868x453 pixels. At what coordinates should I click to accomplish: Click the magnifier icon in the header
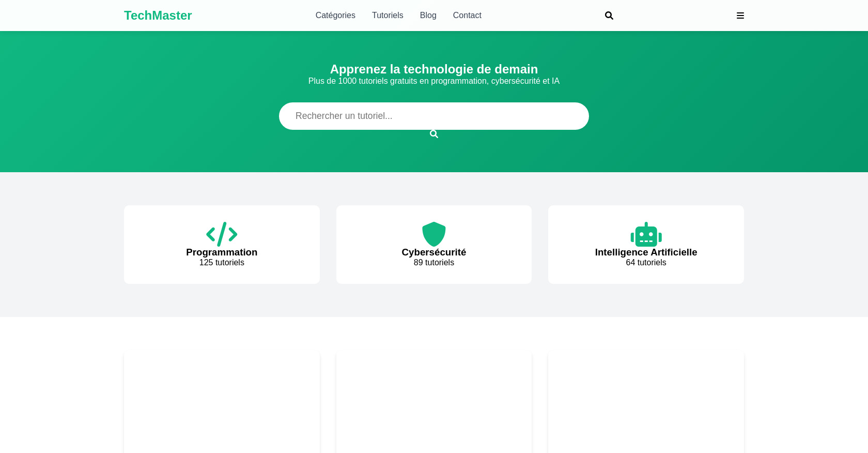click(x=609, y=16)
